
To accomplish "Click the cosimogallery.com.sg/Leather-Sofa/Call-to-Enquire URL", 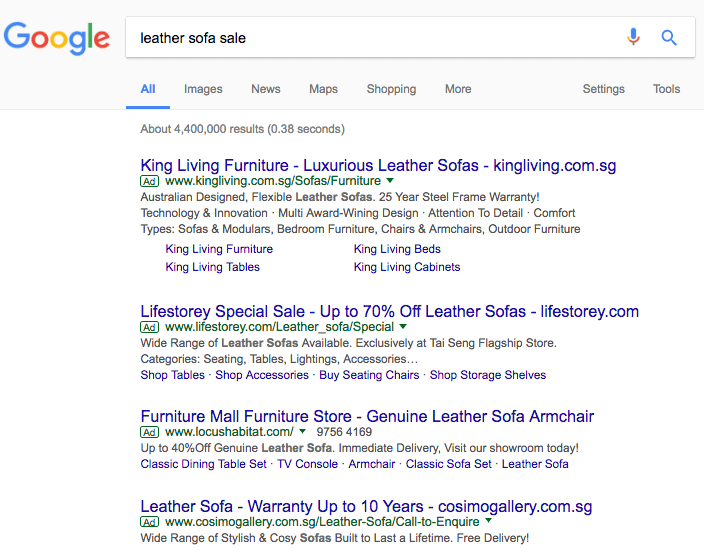I will 322,522.
